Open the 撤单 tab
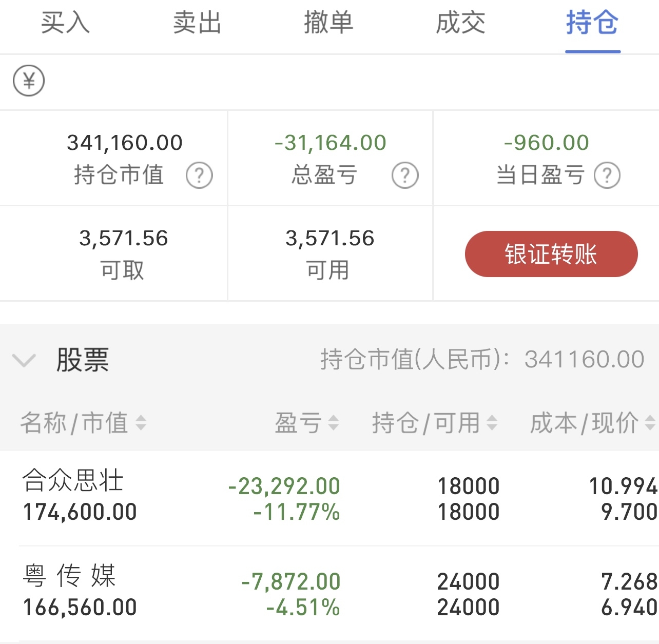659x644 pixels. [329, 23]
